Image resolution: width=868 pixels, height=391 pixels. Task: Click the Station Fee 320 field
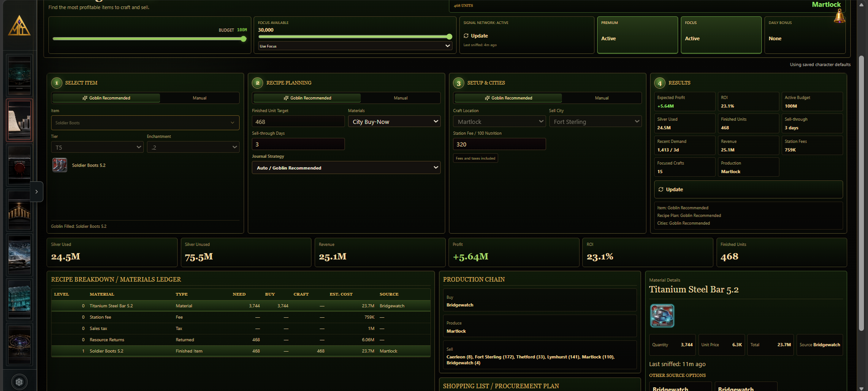499,144
